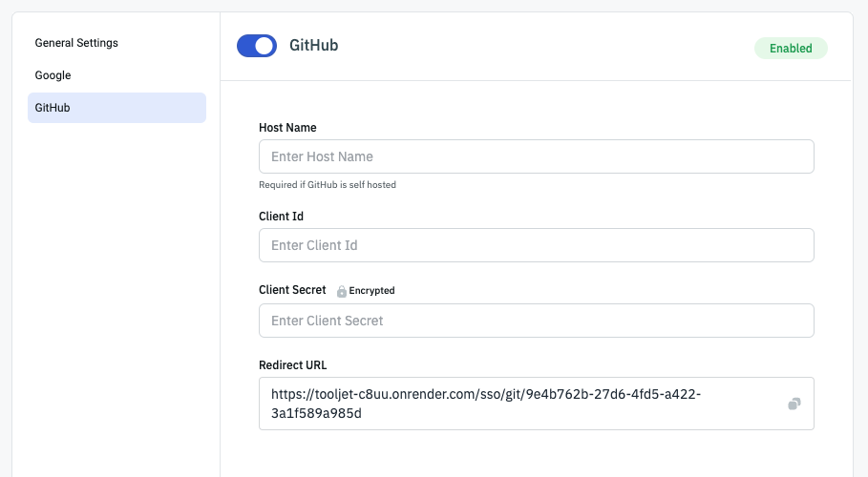
Task: Disable the GitHub SSO toggle switch
Action: [256, 46]
